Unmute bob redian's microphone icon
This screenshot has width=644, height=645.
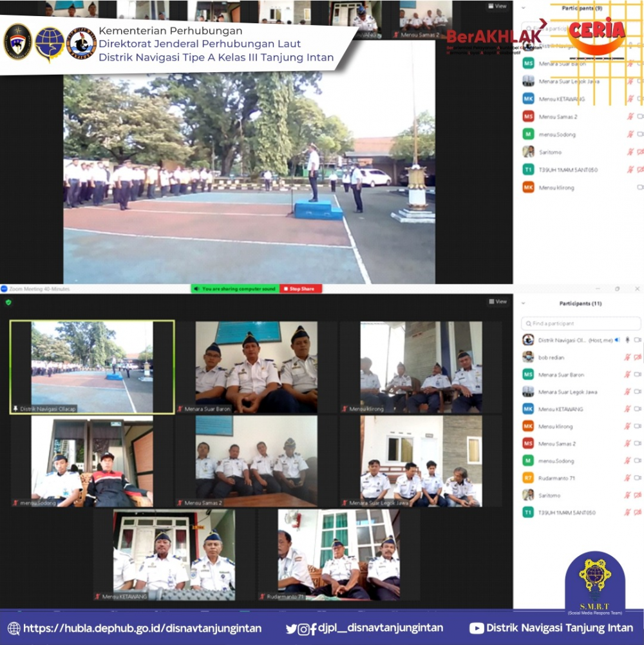(627, 358)
